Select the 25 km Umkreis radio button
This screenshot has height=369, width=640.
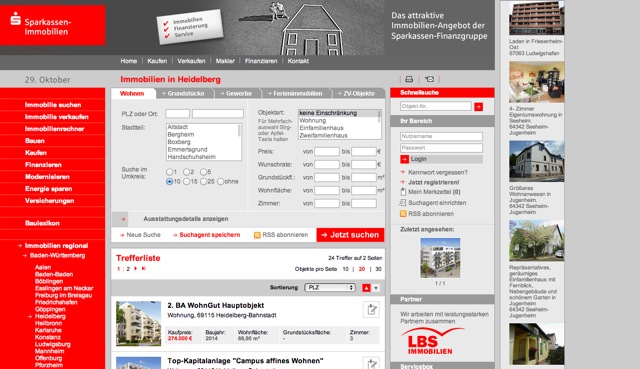click(x=204, y=182)
